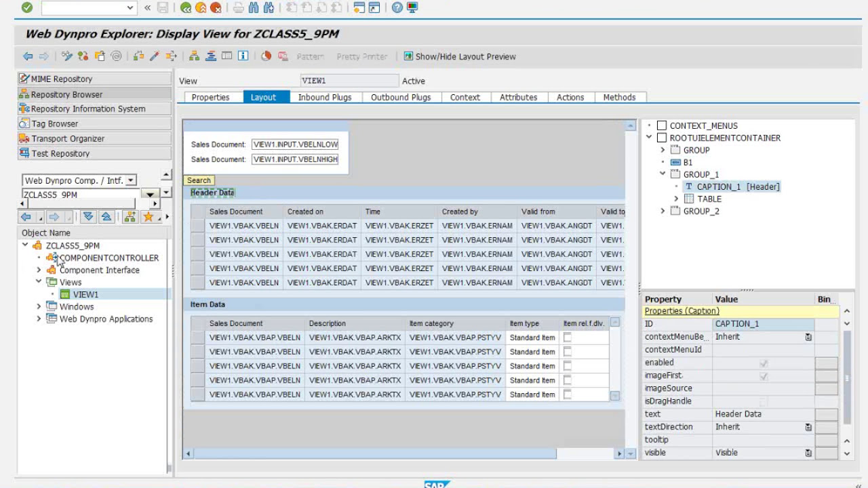Open the Web Dynpro Comp. / Intf. dropdown

click(131, 180)
